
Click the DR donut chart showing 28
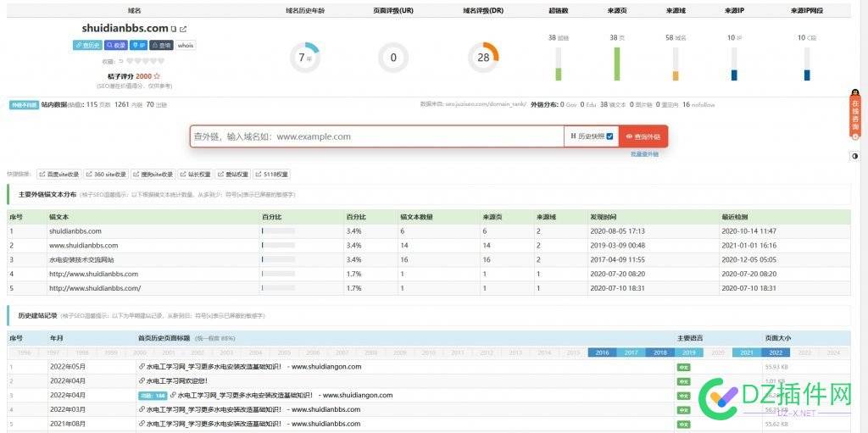pyautogui.click(x=483, y=58)
